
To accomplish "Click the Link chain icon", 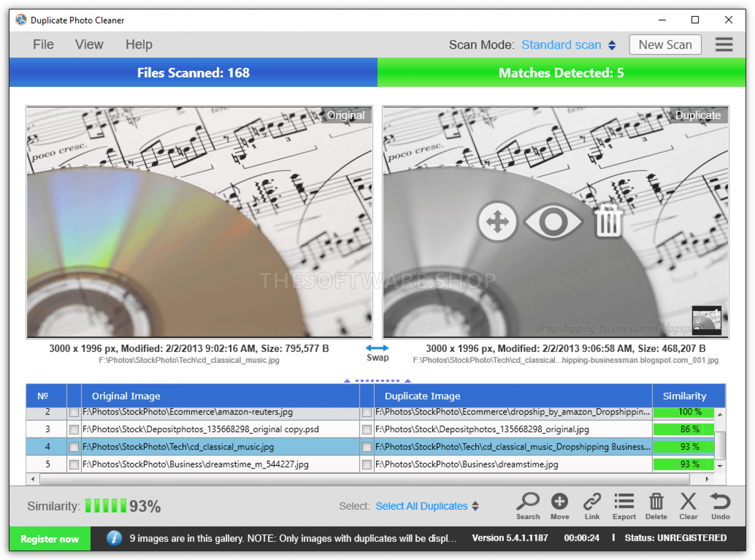I will [x=592, y=502].
